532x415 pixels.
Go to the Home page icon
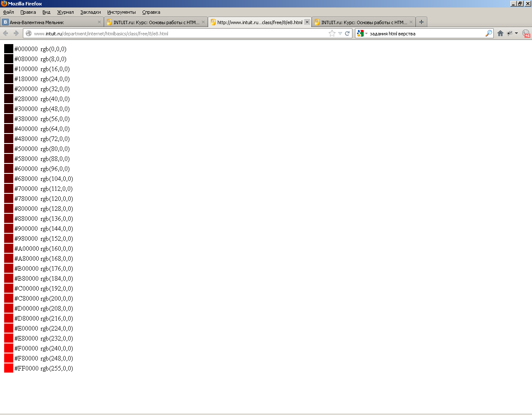tap(500, 33)
